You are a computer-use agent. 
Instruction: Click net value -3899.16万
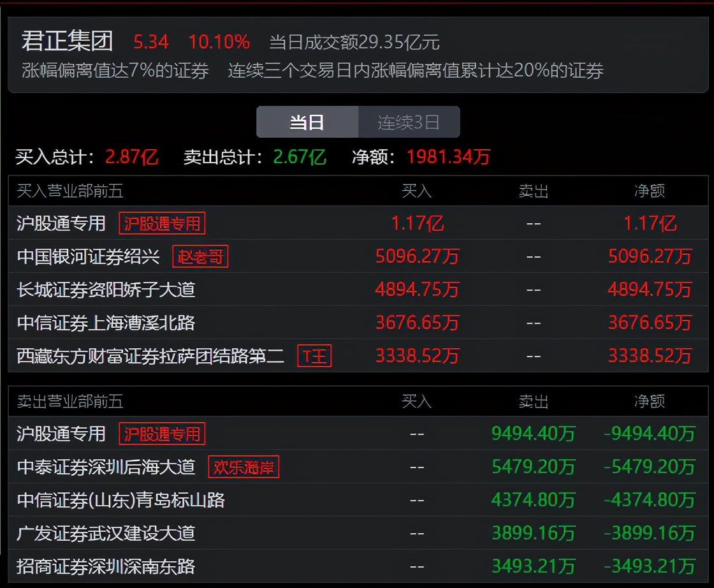tap(650, 533)
